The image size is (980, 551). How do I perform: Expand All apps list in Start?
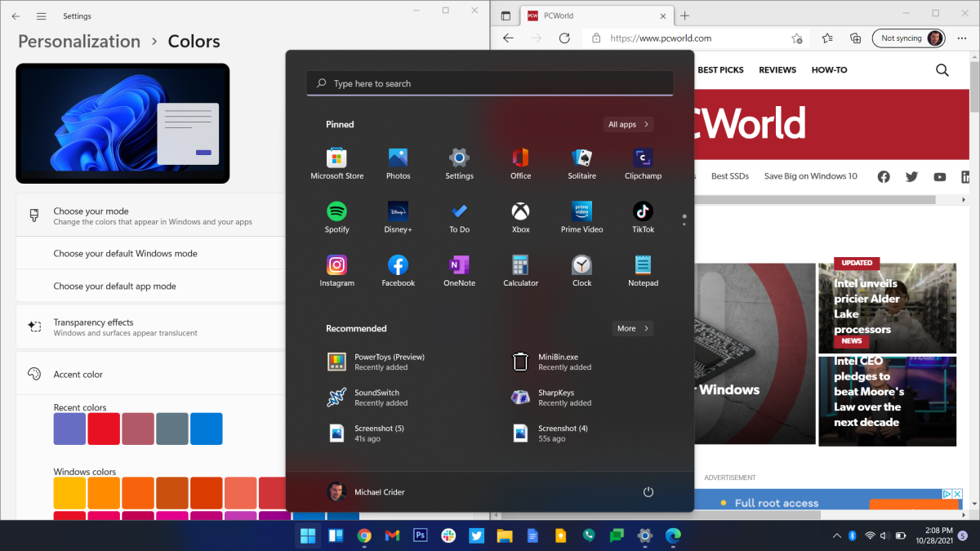click(628, 124)
